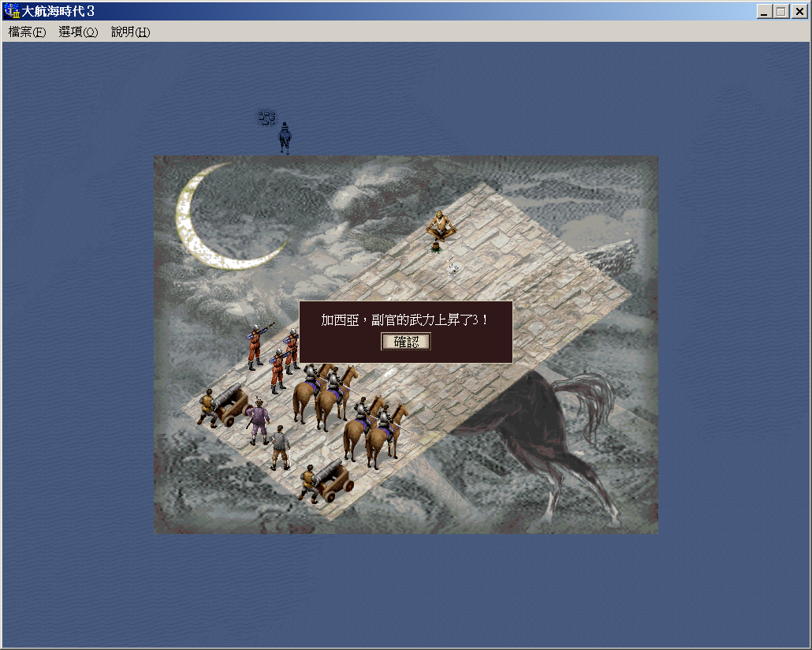Click the 大航海時代3 title bar app icon
The width and height of the screenshot is (812, 650).
click(12, 12)
